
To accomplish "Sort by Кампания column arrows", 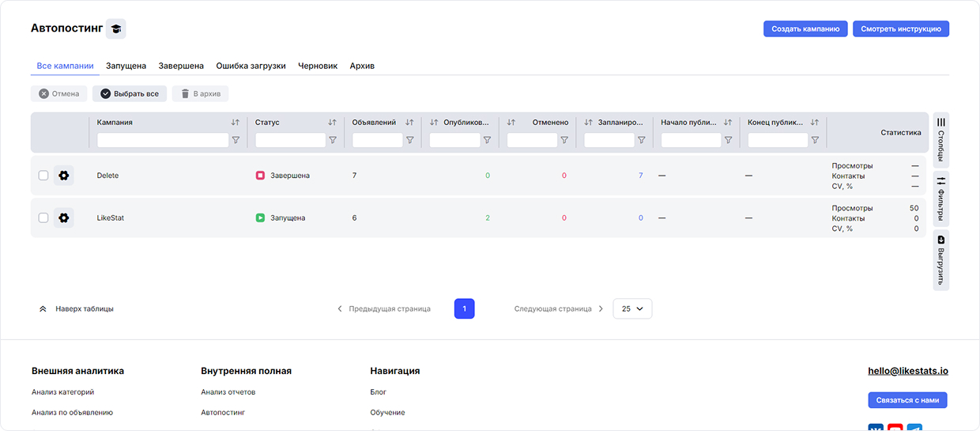I will coord(236,123).
